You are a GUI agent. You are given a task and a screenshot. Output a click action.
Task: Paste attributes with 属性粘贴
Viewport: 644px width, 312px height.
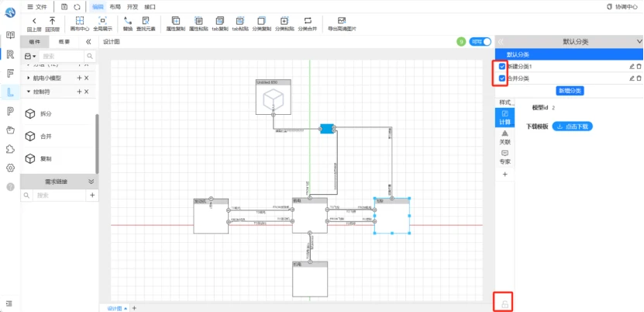coord(198,24)
